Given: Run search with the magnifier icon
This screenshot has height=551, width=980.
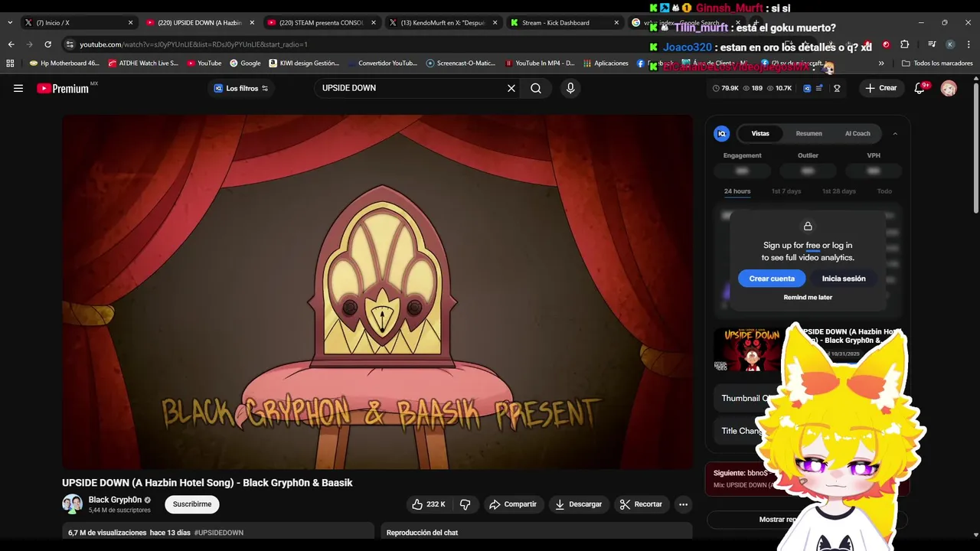Looking at the screenshot, I should (536, 88).
